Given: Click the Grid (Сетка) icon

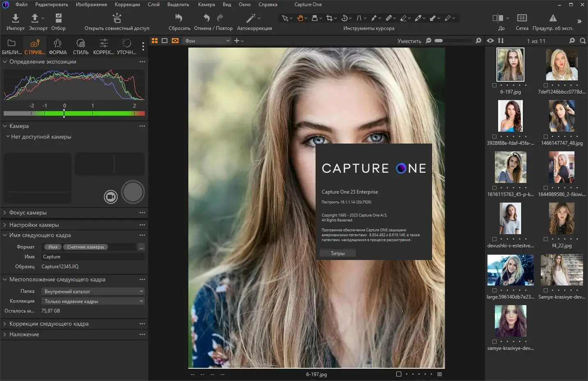Looking at the screenshot, I should pyautogui.click(x=522, y=18).
